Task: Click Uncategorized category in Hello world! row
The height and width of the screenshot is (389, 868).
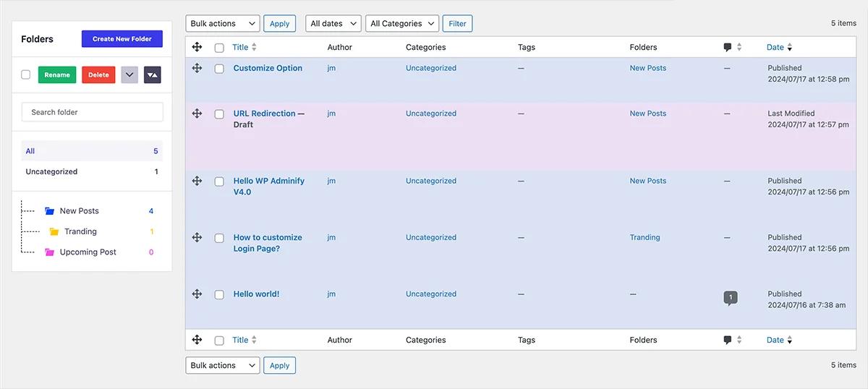Action: click(x=431, y=294)
